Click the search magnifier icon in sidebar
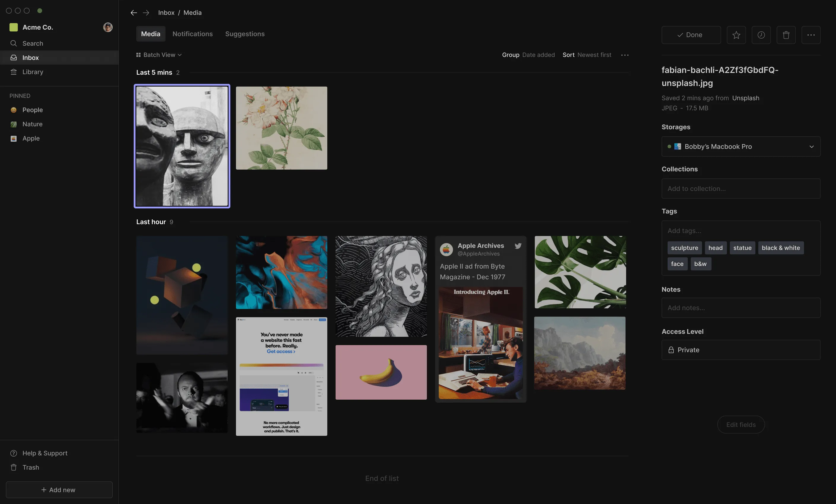Viewport: 836px width, 504px height. pos(14,44)
